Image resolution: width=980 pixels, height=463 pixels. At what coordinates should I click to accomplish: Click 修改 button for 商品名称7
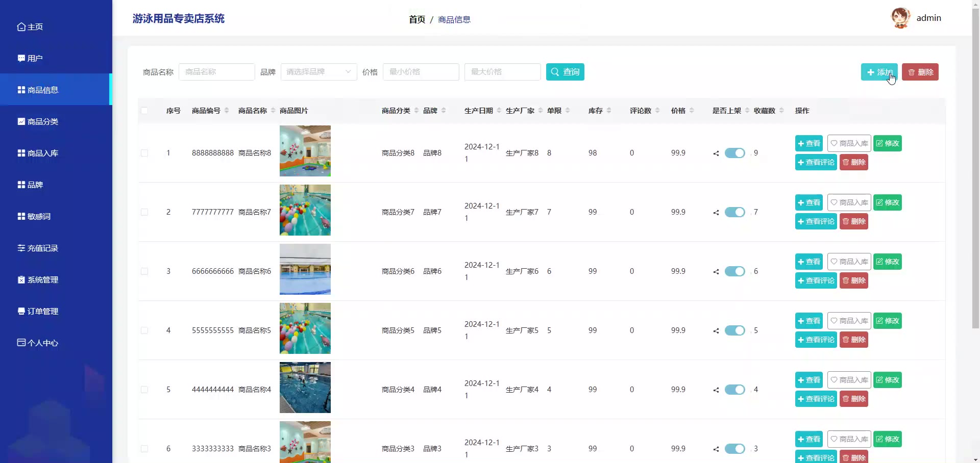(x=887, y=202)
